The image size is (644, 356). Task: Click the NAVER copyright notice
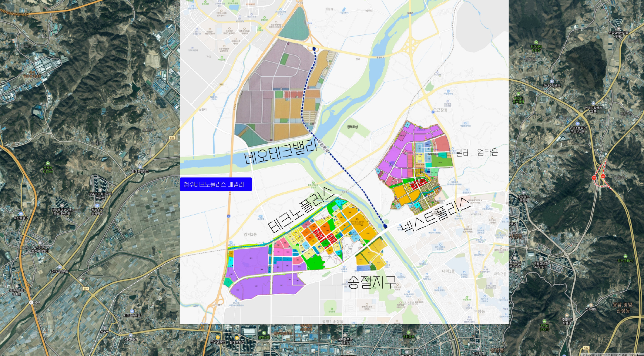605,355
